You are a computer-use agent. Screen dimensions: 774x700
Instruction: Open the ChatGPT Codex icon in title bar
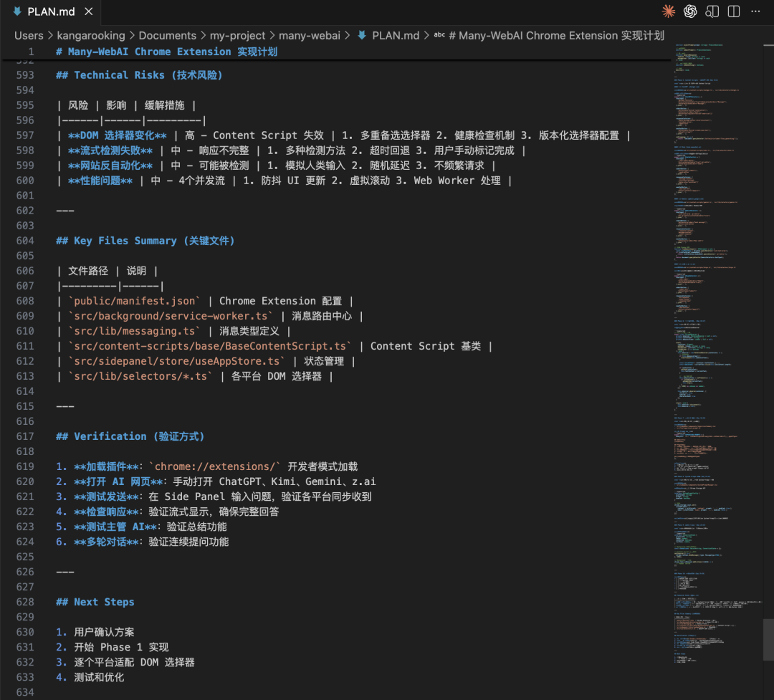coord(690,11)
